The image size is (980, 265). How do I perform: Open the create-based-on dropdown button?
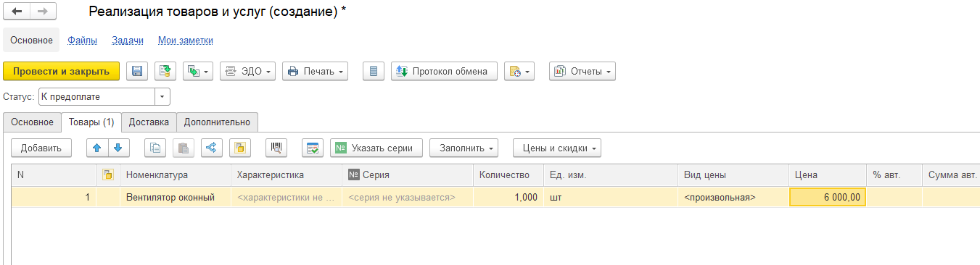tap(198, 71)
